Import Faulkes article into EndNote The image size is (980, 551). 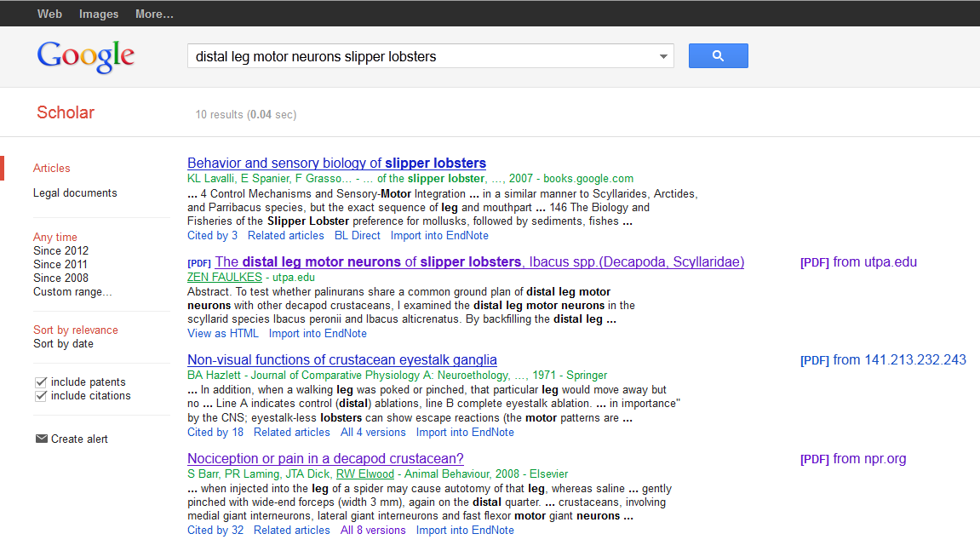coord(318,334)
